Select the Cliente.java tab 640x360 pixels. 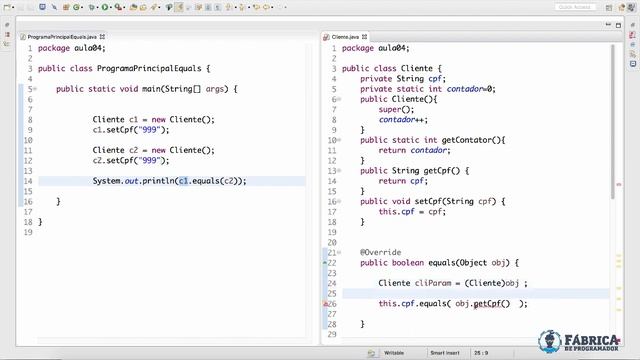point(345,37)
